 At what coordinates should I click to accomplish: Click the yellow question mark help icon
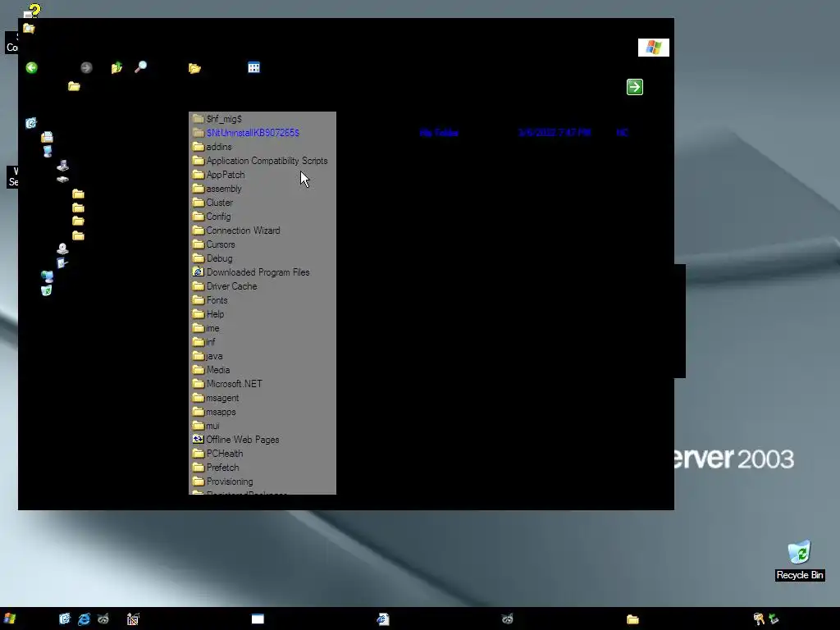click(x=32, y=11)
